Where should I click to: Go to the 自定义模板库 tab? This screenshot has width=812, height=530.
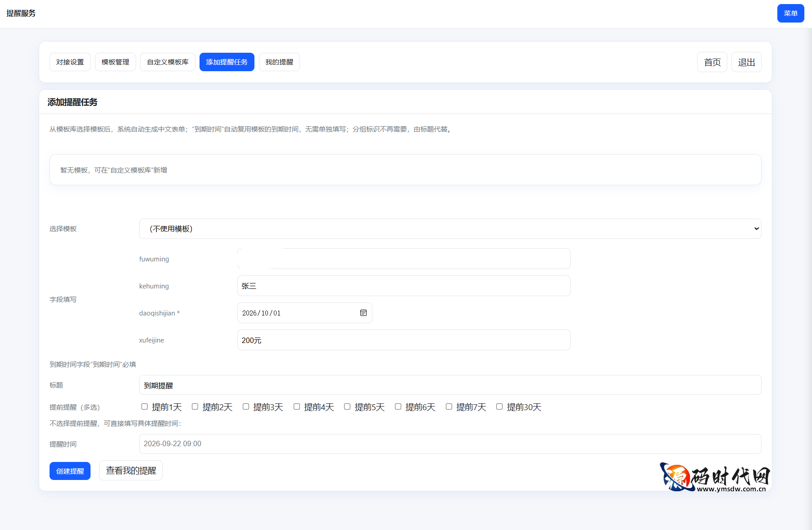click(x=168, y=62)
